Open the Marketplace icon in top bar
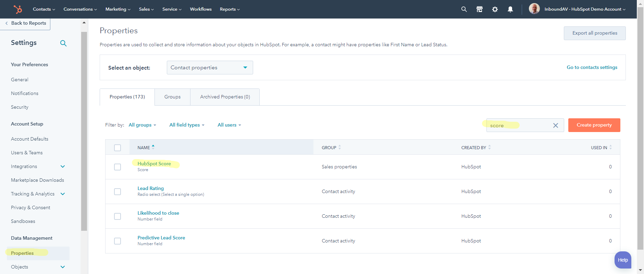Viewport: 644px width, 274px height. coord(479,9)
